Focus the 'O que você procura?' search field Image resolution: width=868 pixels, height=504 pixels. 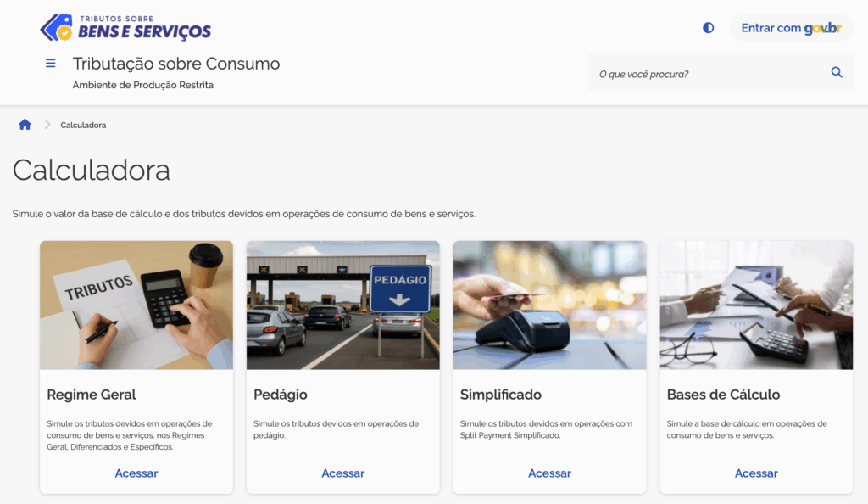[708, 74]
